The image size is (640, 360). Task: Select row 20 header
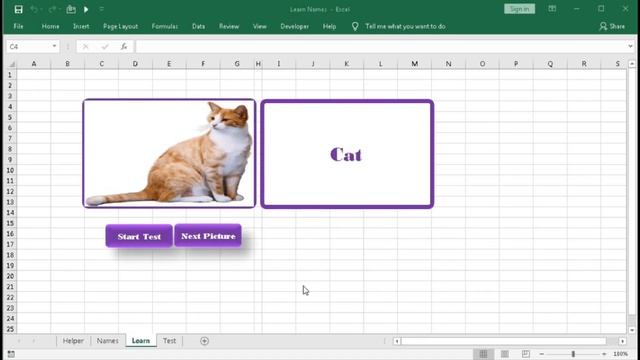pos(10,276)
